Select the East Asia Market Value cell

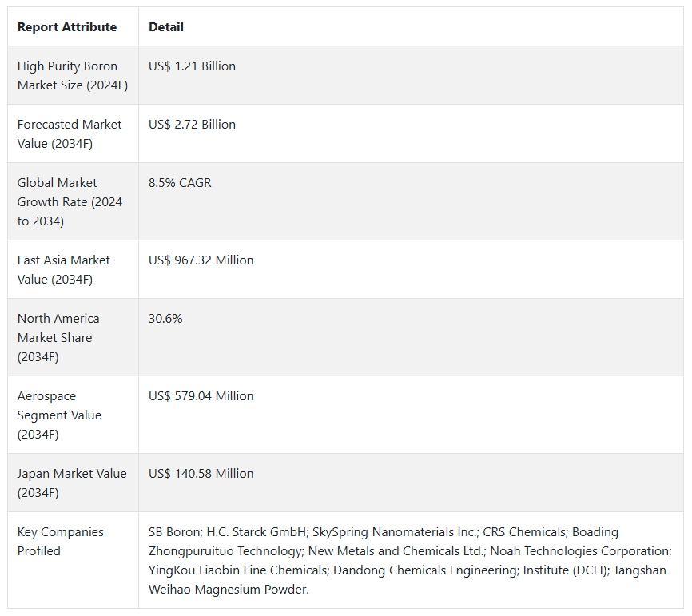pyautogui.click(x=64, y=269)
